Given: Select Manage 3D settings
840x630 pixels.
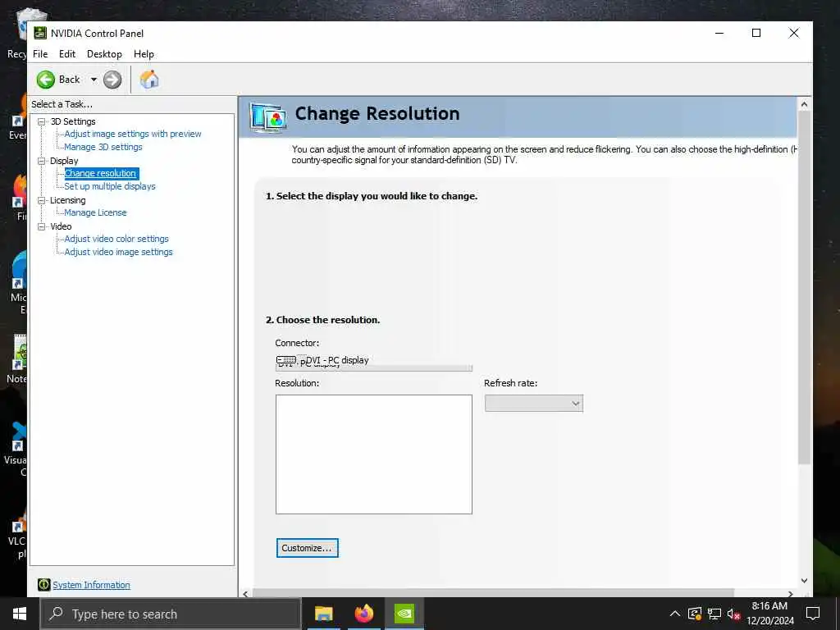Looking at the screenshot, I should click(x=103, y=147).
